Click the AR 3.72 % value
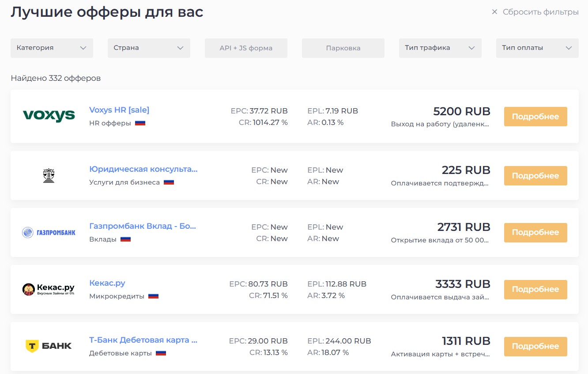588x374 pixels. [333, 295]
